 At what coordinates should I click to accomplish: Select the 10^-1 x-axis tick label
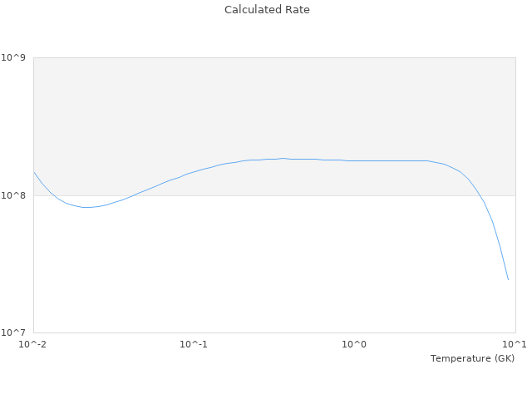point(194,344)
